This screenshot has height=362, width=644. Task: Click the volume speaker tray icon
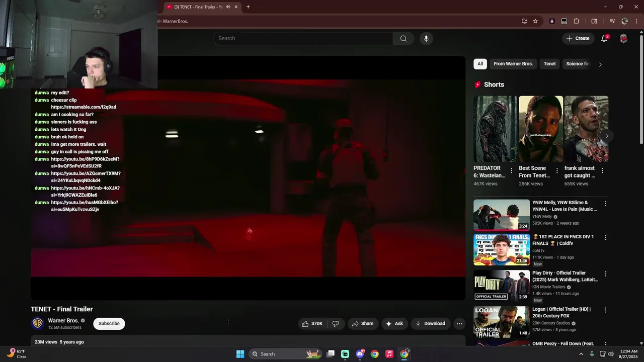point(610,354)
